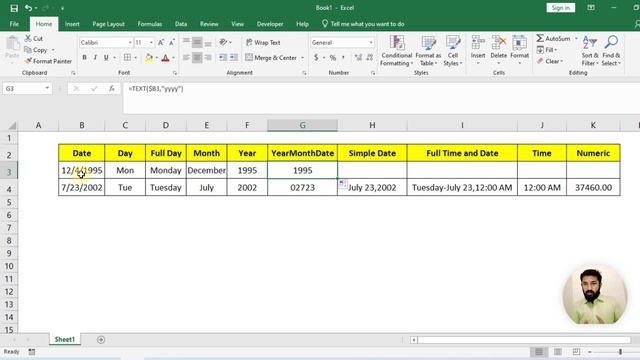
Task: Click the red Font Color swatch
Action: pos(165,58)
